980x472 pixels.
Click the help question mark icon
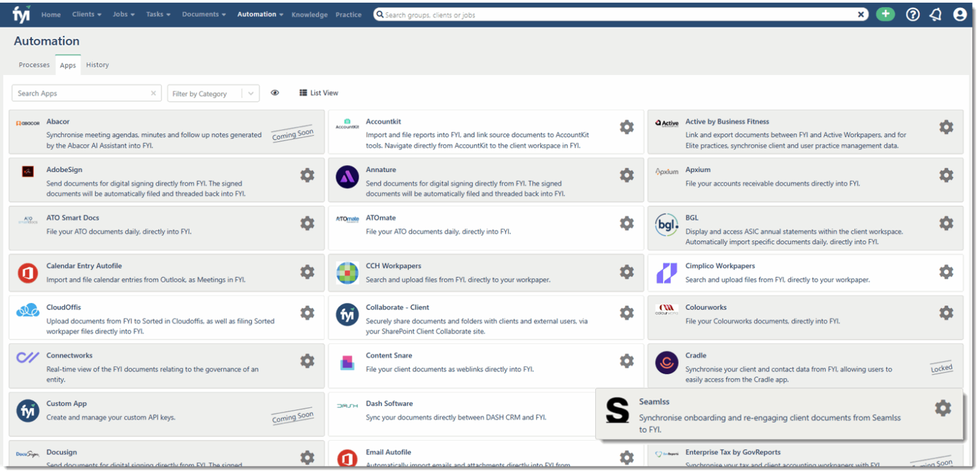[913, 14]
